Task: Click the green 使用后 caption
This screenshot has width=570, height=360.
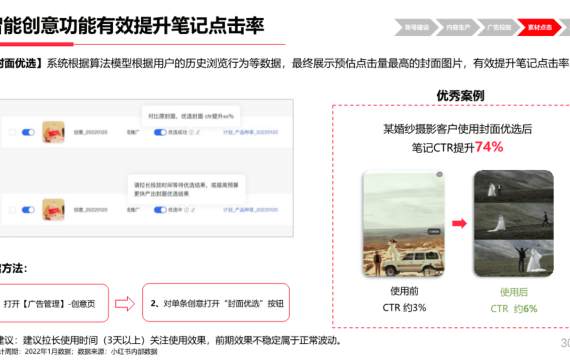Action: (x=514, y=292)
